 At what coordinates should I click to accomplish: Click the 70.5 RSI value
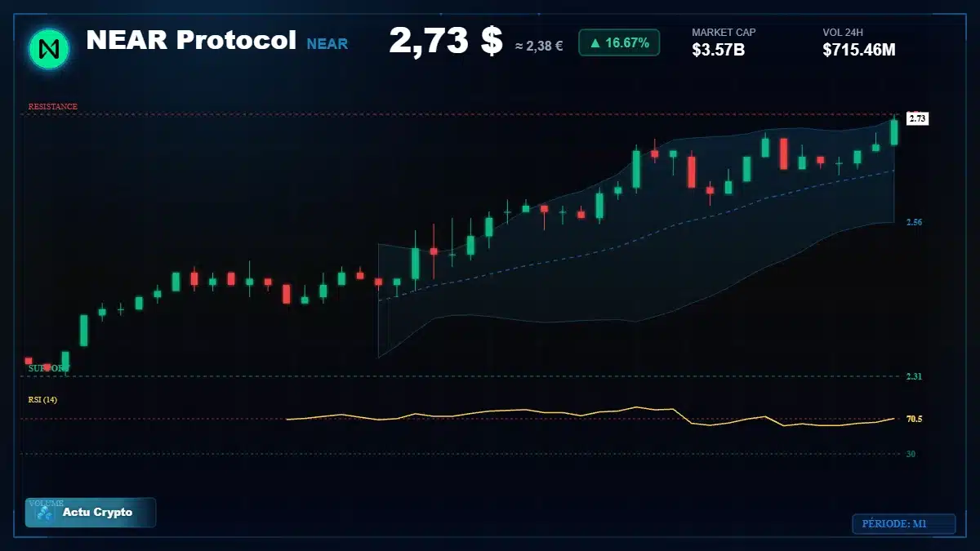coord(915,419)
